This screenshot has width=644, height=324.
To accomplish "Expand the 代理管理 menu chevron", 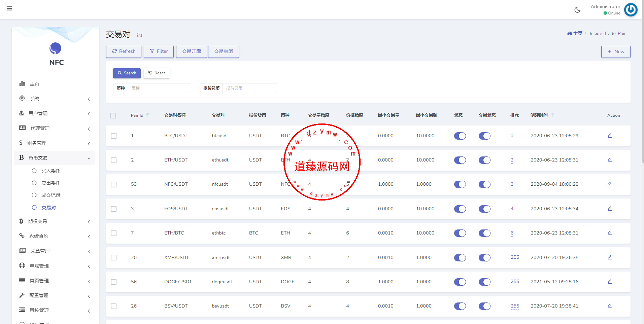I will [89, 129].
